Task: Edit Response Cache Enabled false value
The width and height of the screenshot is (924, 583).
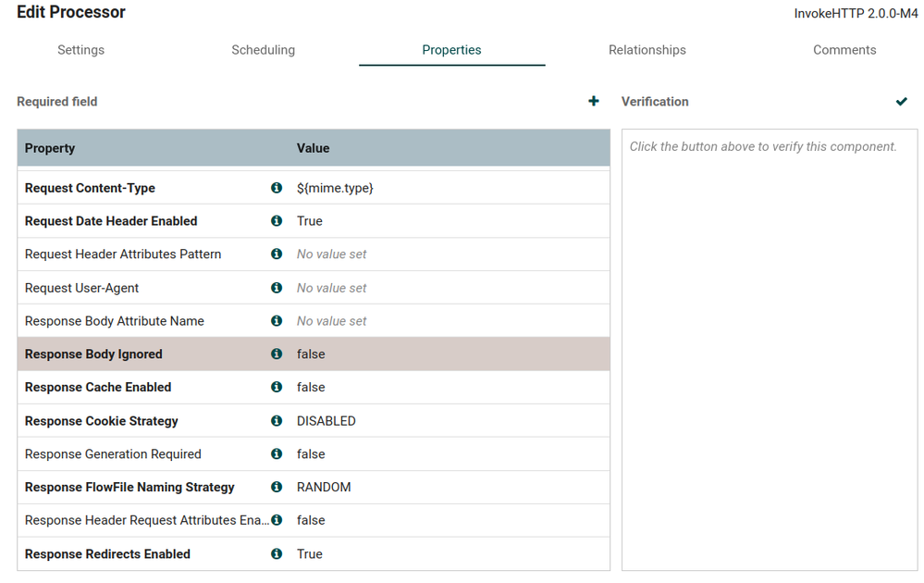Action: tap(311, 388)
